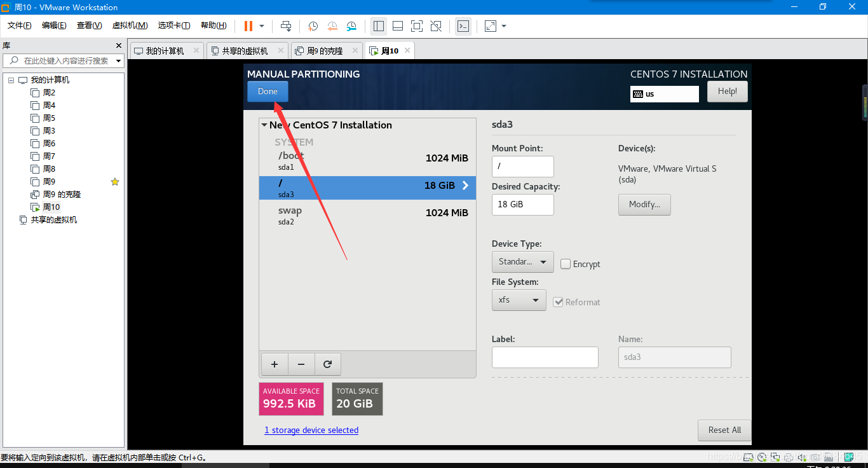The height and width of the screenshot is (468, 868).
Task: Click the printer device status bar icon
Action: pyautogui.click(x=789, y=457)
